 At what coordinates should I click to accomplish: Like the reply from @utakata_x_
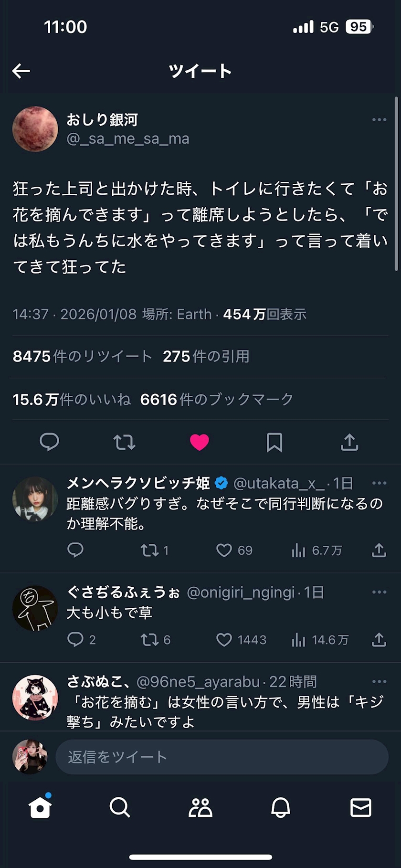[224, 550]
